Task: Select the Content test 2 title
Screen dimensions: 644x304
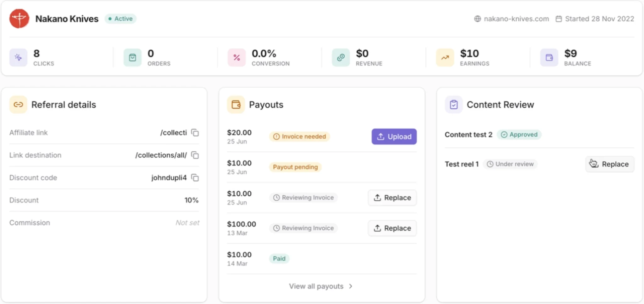Action: (x=469, y=134)
